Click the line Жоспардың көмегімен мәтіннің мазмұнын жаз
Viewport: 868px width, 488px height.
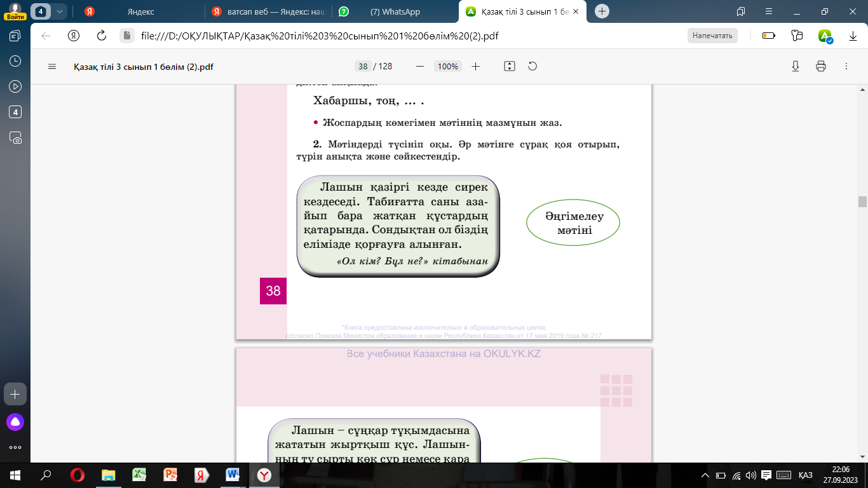point(442,122)
